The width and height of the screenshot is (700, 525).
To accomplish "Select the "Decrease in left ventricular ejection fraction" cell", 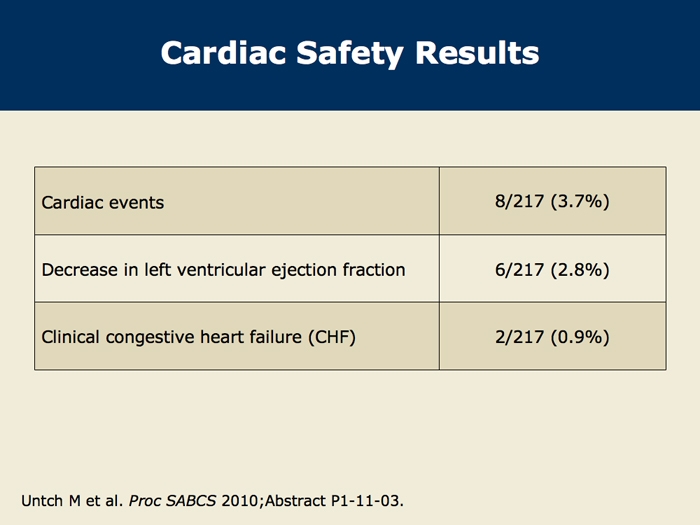I will coord(223,269).
